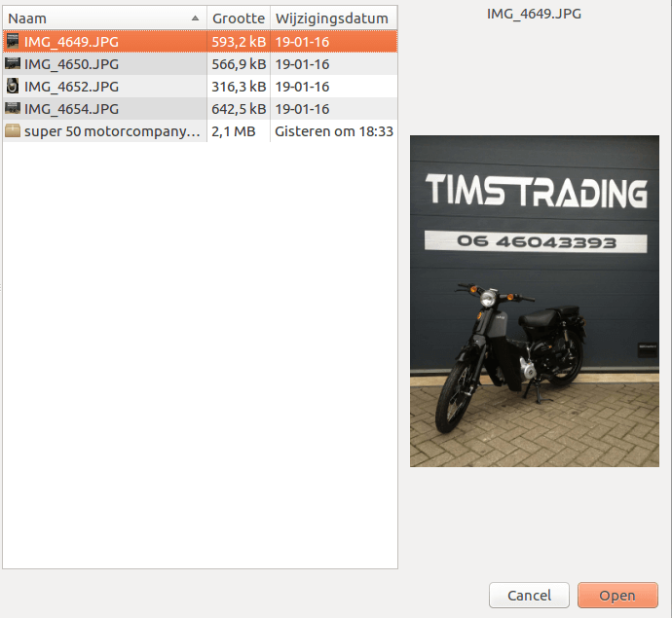Click the IMG_4649.JPG file thumbnail icon
This screenshot has width=672, height=618.
point(13,41)
